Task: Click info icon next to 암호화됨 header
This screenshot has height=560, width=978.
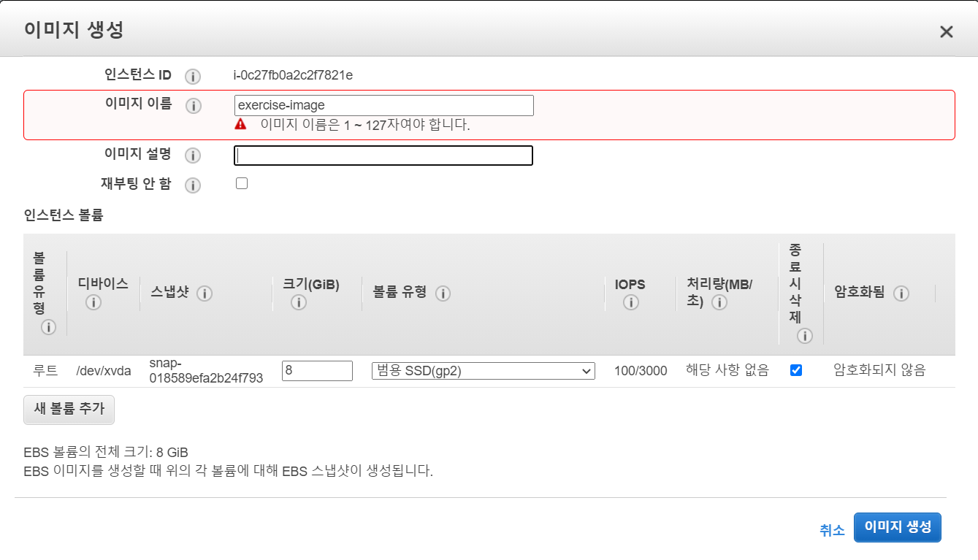Action: pyautogui.click(x=901, y=294)
